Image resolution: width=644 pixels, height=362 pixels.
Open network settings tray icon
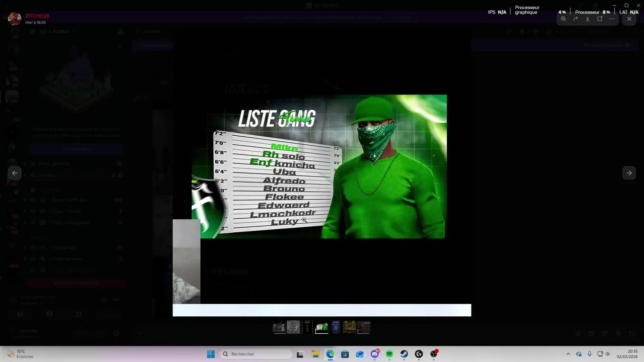[600, 354]
